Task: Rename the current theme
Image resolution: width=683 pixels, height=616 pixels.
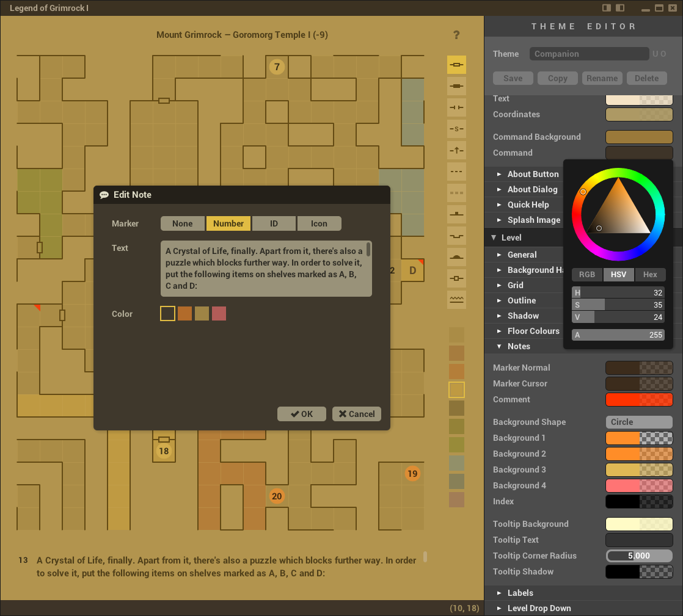Action: [x=602, y=78]
